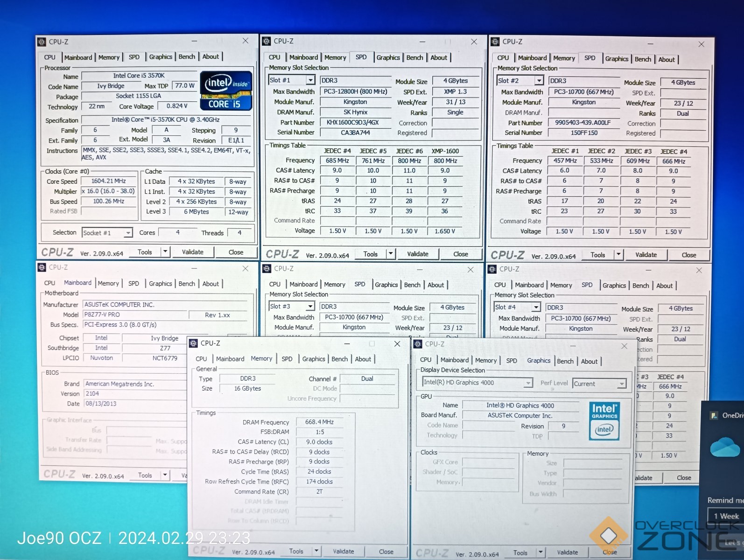This screenshot has height=560, width=744.
Task: Open the Socket #1 selection dropdown
Action: pyautogui.click(x=127, y=233)
